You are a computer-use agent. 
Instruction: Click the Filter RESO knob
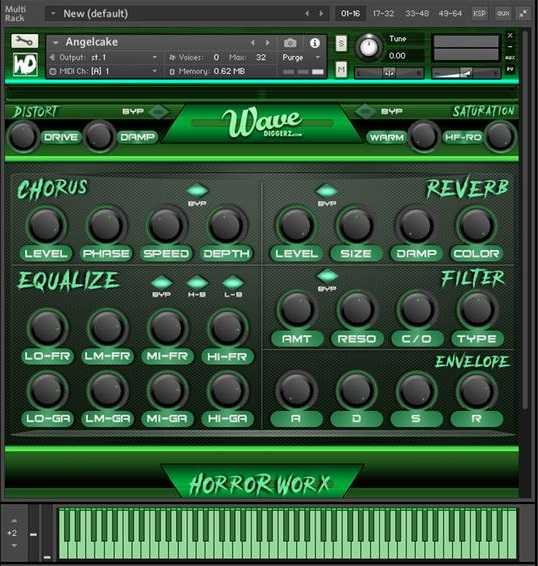pos(357,310)
